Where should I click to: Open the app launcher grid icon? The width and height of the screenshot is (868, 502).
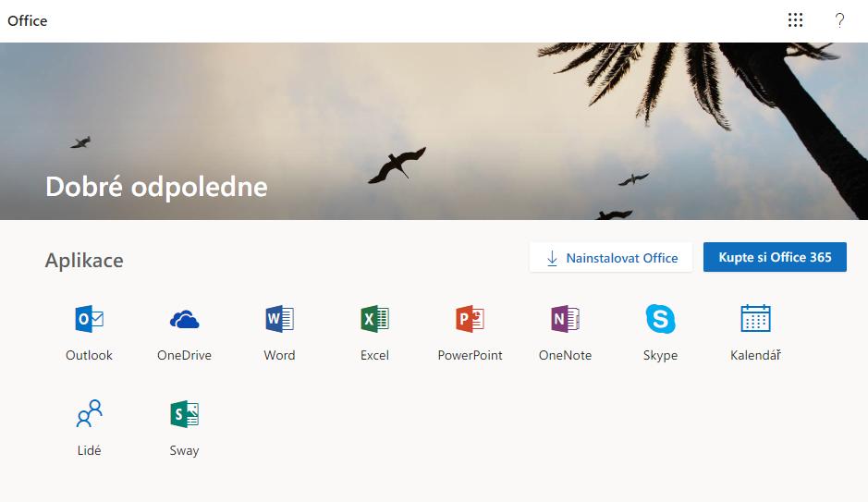click(796, 20)
